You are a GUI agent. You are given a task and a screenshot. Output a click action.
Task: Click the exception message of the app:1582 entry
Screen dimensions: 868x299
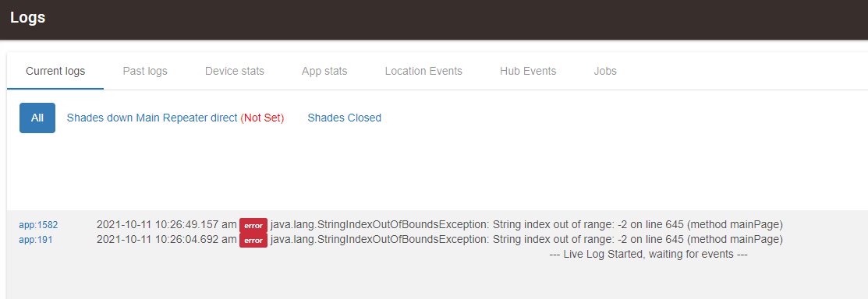click(526, 225)
